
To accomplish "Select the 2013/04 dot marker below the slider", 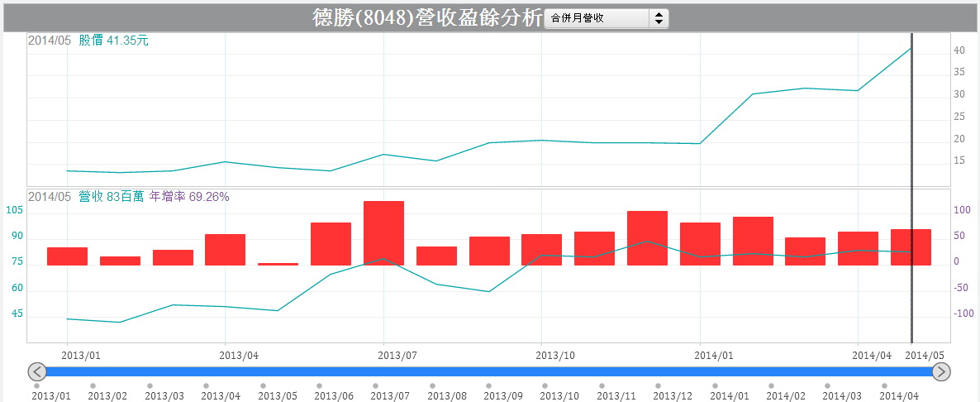I will pyautogui.click(x=207, y=385).
